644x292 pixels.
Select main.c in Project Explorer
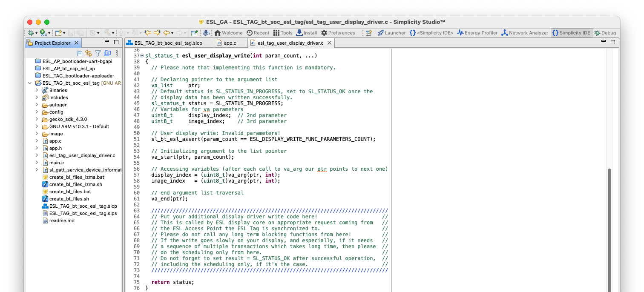(56, 163)
